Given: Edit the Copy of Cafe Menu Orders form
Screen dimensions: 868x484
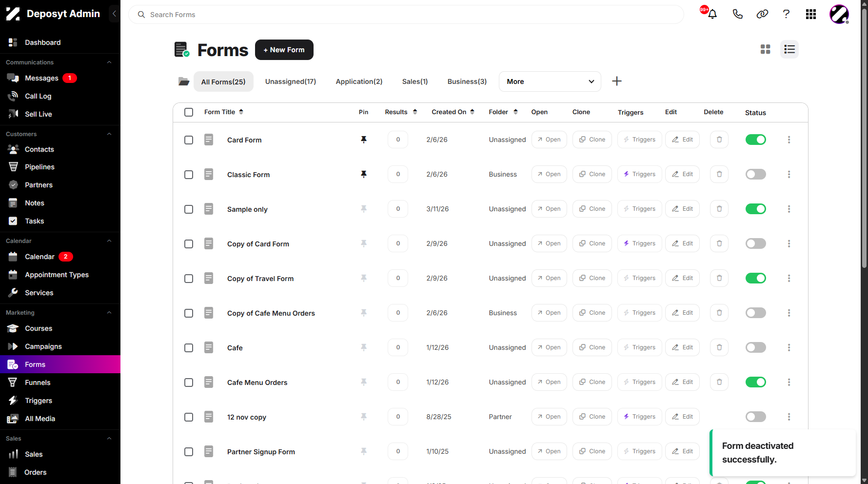Looking at the screenshot, I should 682,313.
